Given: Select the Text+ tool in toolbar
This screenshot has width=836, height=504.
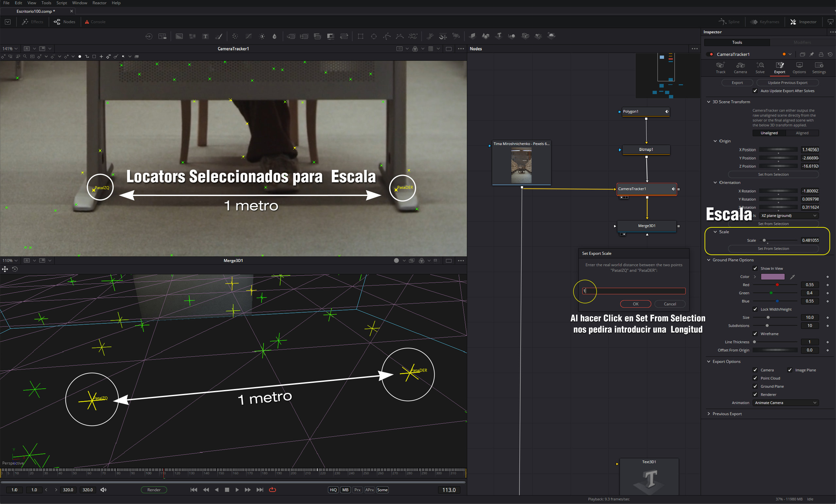Looking at the screenshot, I should tap(205, 36).
